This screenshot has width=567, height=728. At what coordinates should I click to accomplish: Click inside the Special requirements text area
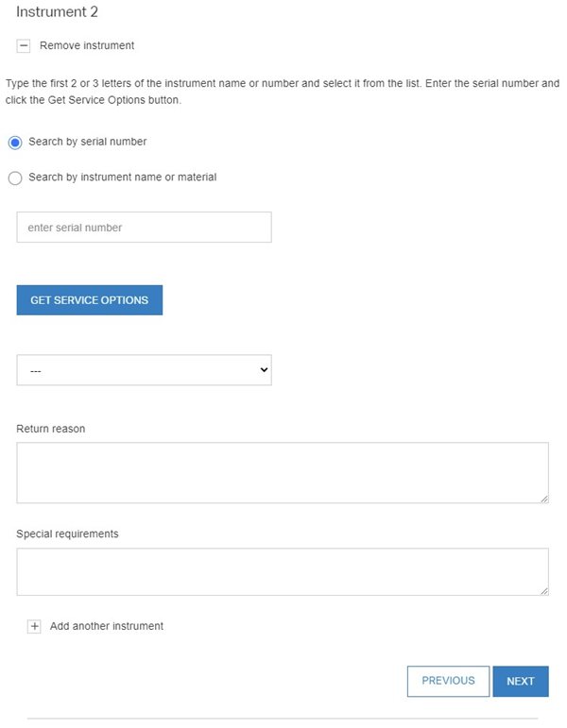[282, 571]
